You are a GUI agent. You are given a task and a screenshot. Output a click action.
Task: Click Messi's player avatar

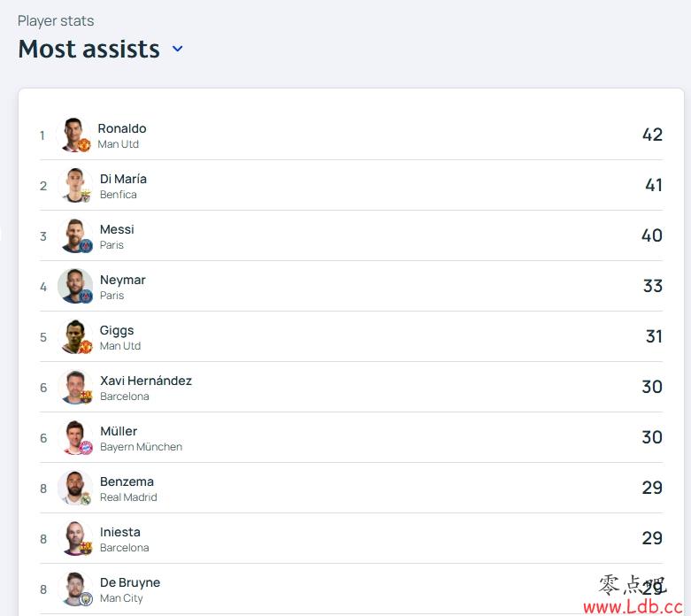[x=75, y=235]
